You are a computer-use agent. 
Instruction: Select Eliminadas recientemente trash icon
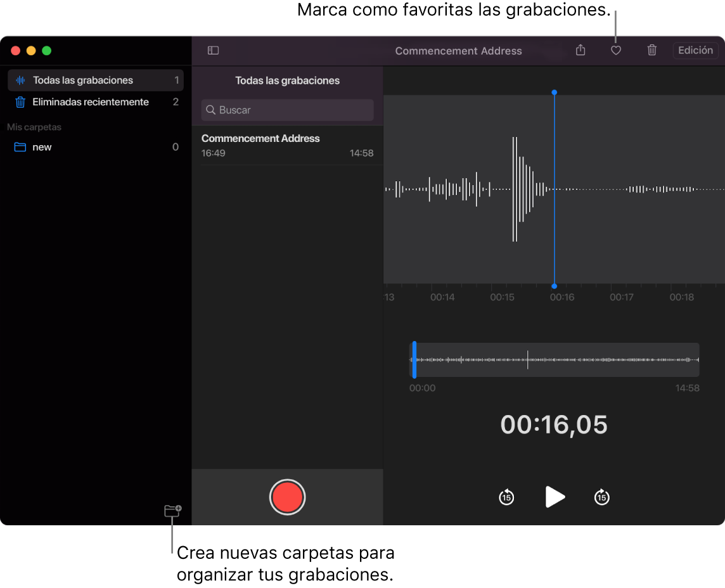pos(20,102)
